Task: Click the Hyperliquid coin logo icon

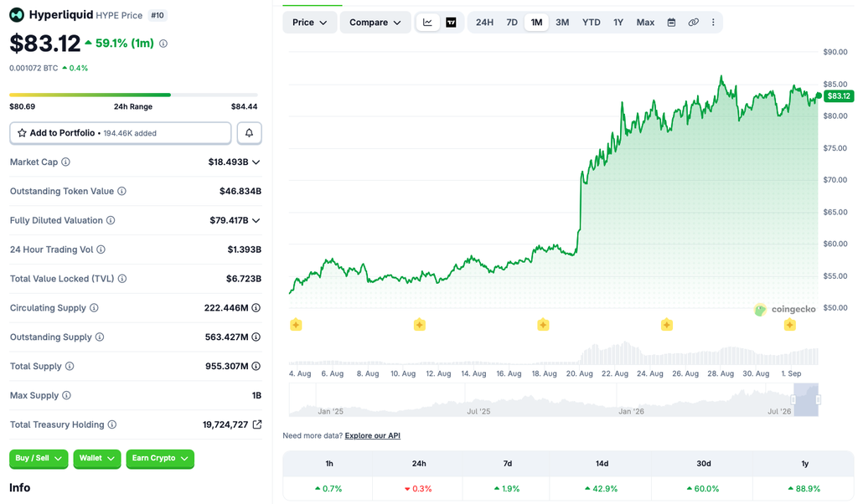Action: [x=17, y=15]
